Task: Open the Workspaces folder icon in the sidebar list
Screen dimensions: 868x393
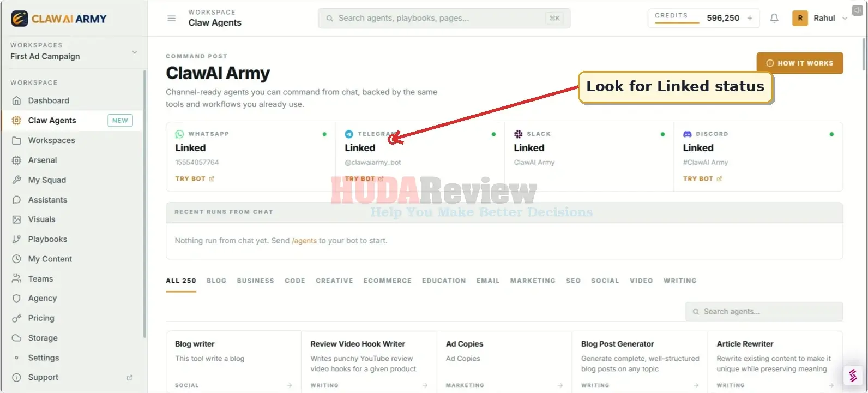Action: tap(17, 140)
